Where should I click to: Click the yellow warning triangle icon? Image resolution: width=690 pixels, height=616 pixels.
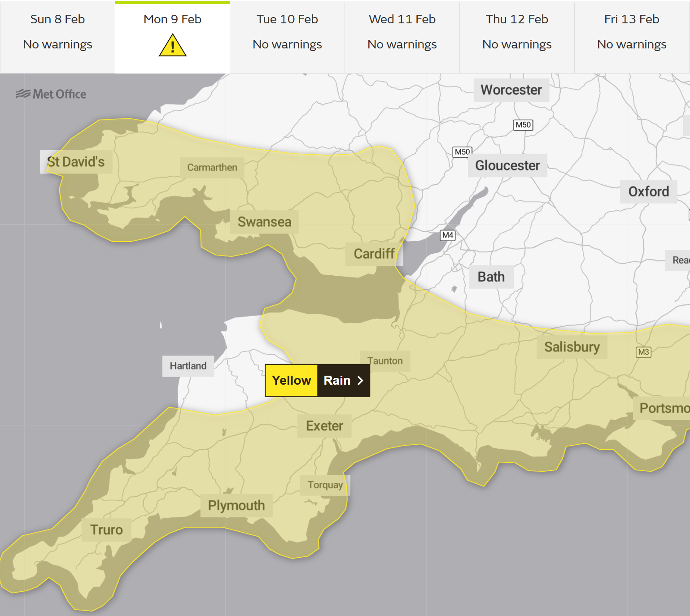click(172, 44)
